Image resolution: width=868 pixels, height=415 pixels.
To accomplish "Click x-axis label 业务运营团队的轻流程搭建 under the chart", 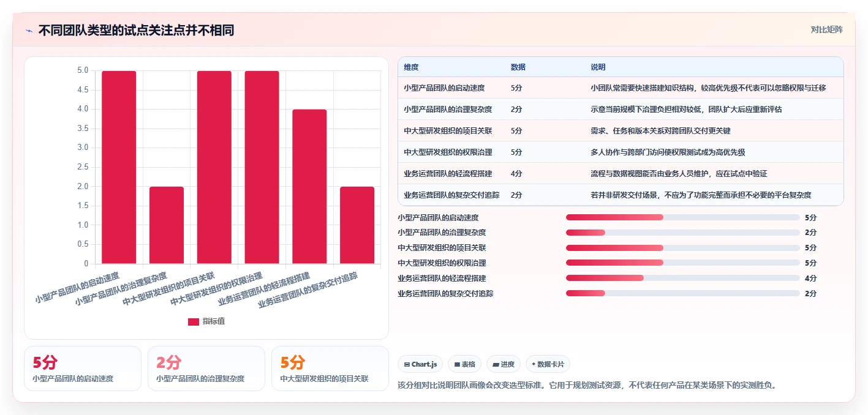I will coord(265,288).
